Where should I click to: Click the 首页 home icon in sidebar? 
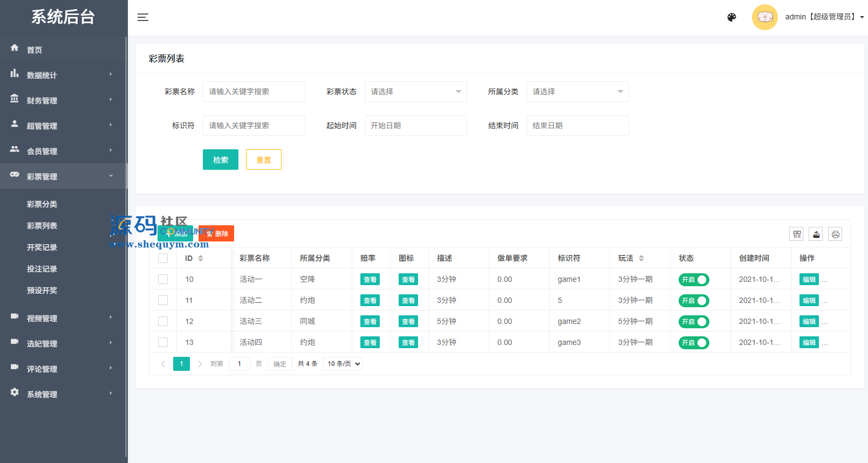[15, 48]
